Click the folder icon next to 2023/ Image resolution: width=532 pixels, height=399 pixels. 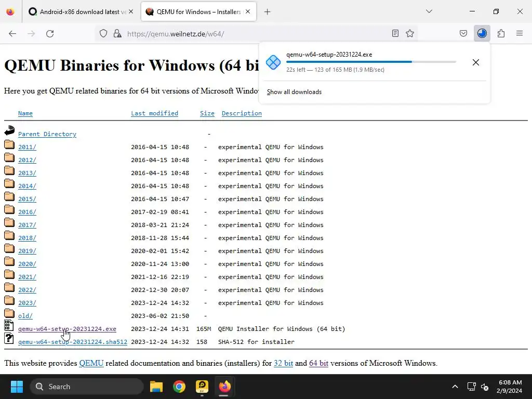[9, 301]
